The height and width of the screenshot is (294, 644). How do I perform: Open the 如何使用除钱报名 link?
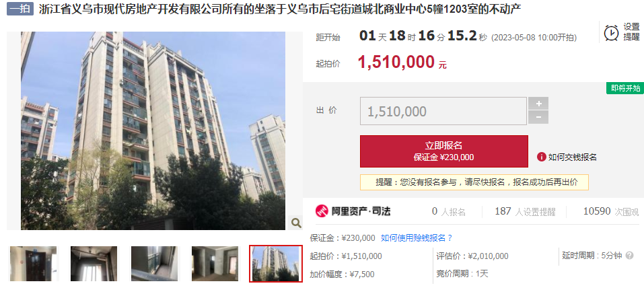pyautogui.click(x=417, y=237)
